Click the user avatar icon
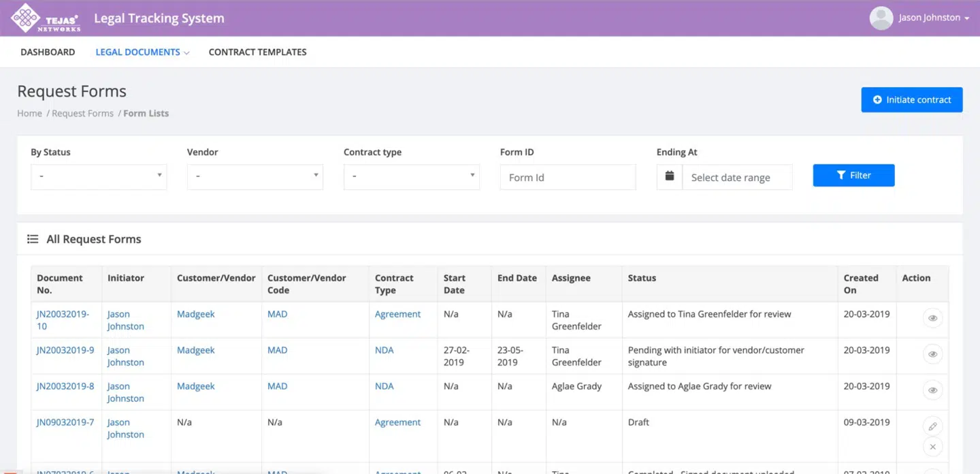The image size is (980, 474). tap(881, 18)
